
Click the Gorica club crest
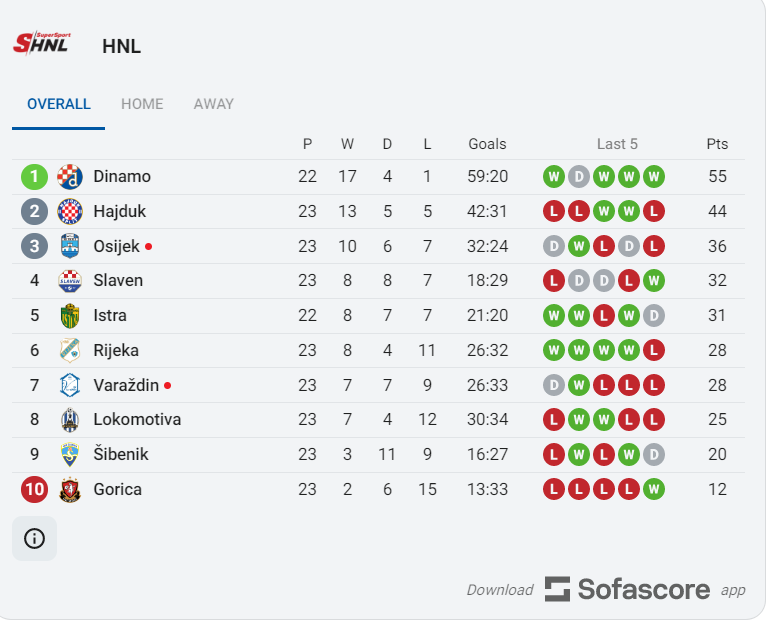pyautogui.click(x=70, y=491)
